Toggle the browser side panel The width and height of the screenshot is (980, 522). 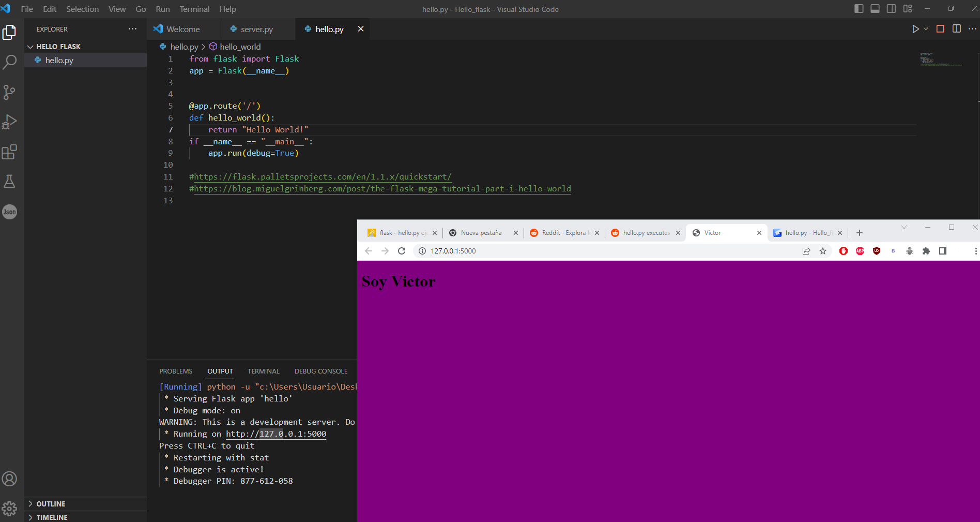pos(943,251)
